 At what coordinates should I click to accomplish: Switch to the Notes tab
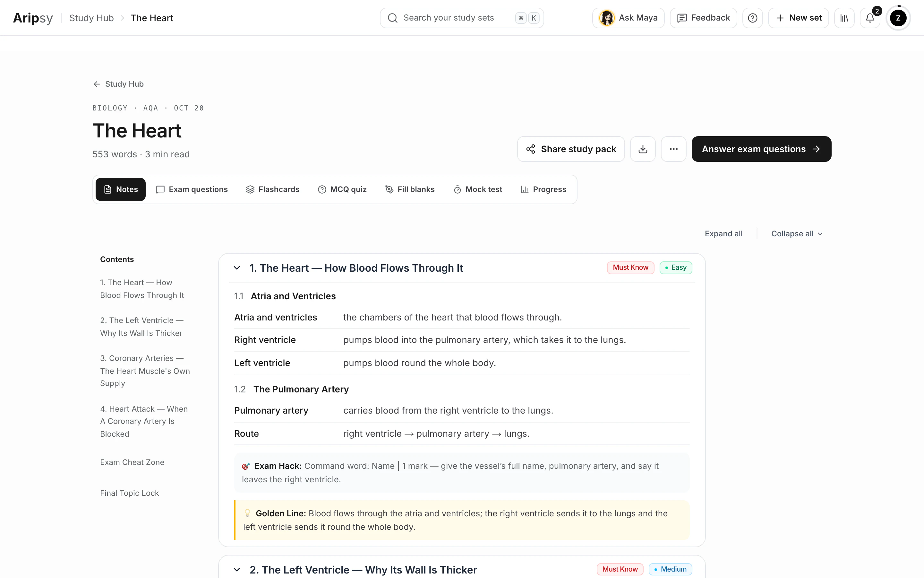[x=121, y=189]
